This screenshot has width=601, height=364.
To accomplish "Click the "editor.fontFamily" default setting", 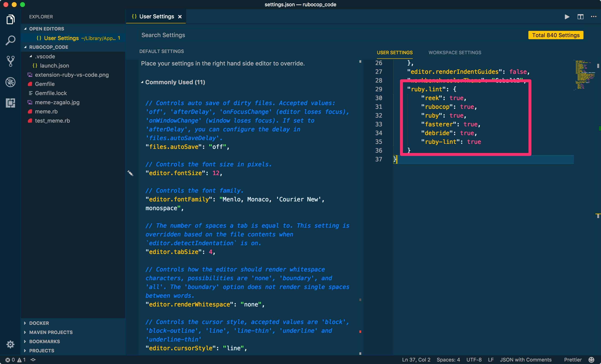I will click(x=235, y=204).
